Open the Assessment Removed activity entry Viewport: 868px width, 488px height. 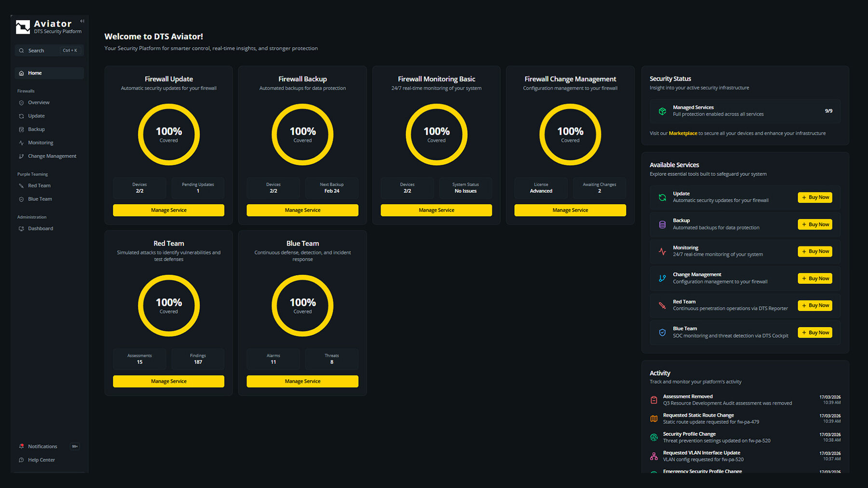click(687, 396)
